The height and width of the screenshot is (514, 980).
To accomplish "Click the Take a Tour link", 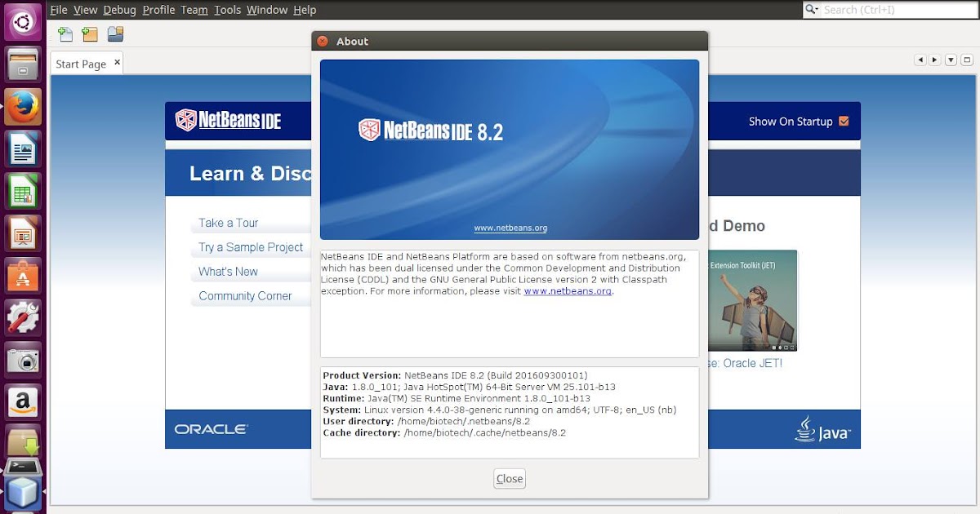I will pos(229,223).
